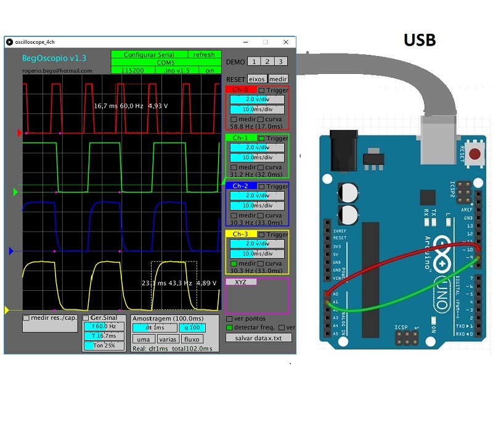Click oscilloscope_4ch window app icon
The height and width of the screenshot is (448, 493).
pyautogui.click(x=10, y=42)
